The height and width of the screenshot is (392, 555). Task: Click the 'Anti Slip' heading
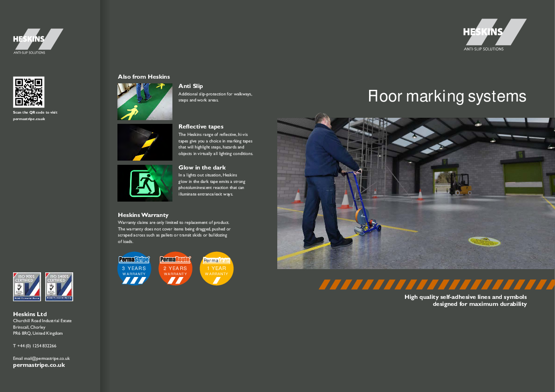(x=191, y=86)
